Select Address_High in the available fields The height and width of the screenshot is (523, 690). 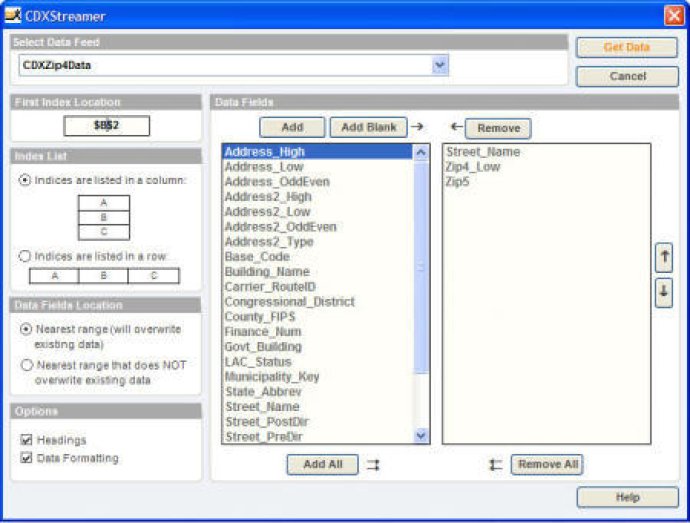coord(318,152)
